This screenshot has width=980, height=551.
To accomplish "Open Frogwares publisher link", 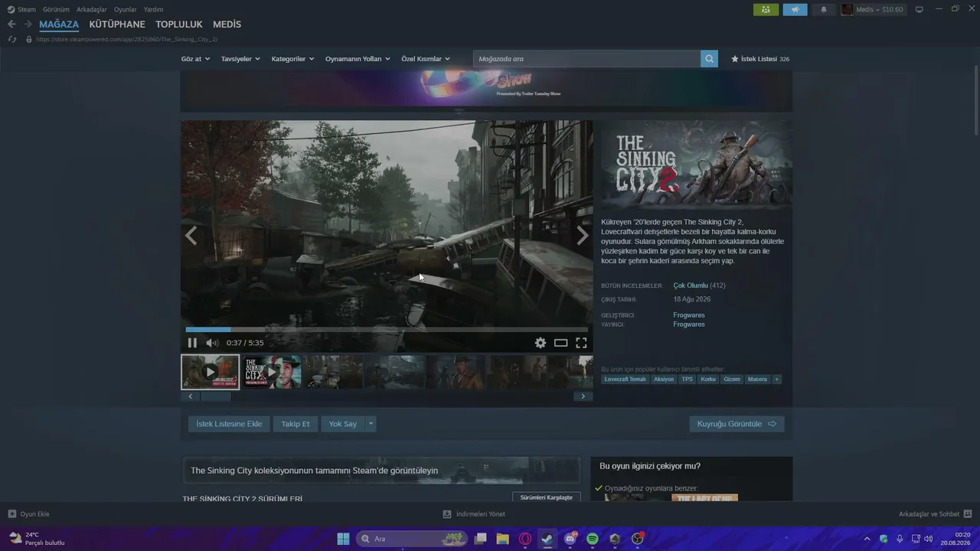I will 689,324.
